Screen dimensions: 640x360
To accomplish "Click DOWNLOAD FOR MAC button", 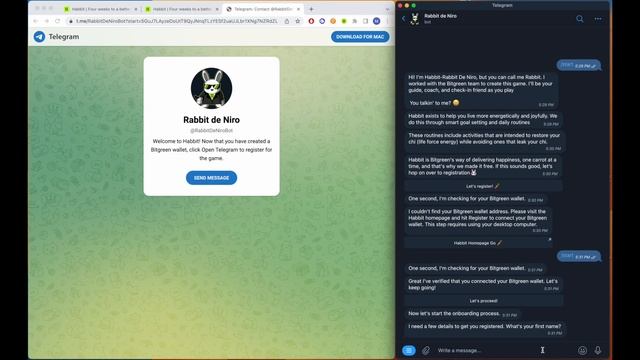I will (x=360, y=37).
